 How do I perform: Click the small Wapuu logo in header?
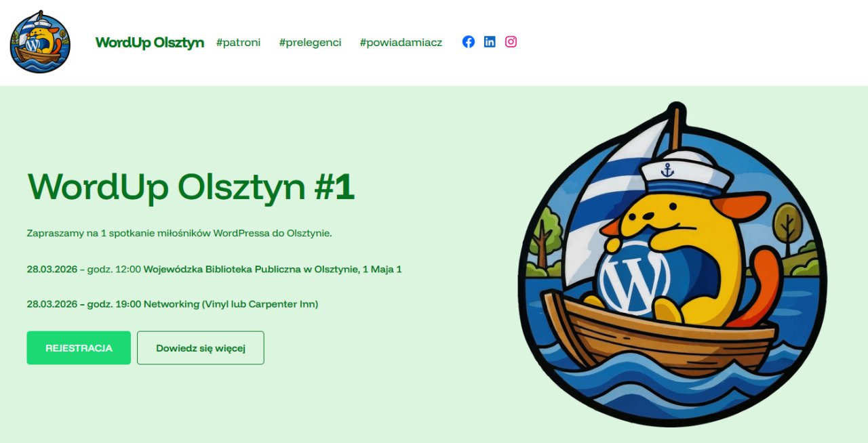click(x=40, y=42)
